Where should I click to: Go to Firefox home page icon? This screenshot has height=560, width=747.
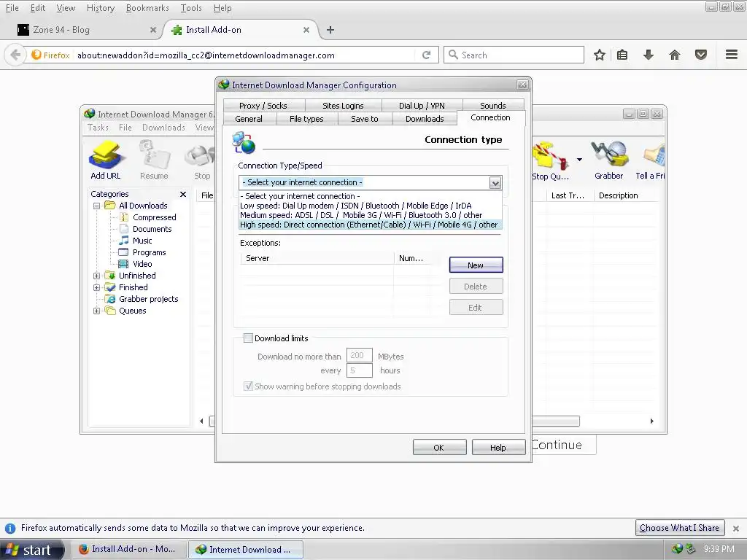pos(675,55)
